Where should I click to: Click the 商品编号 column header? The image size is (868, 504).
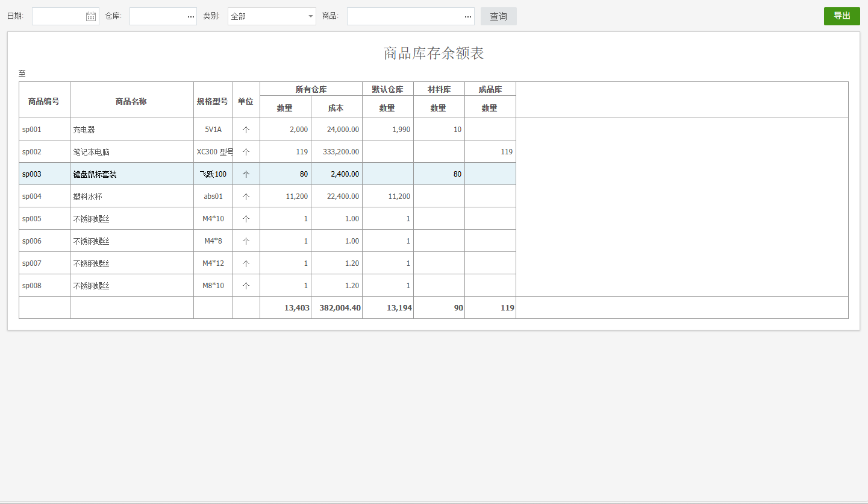pos(44,101)
